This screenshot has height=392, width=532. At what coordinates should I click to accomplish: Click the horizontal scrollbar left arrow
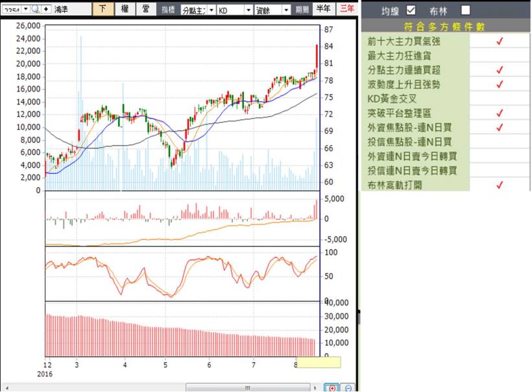click(x=6, y=387)
